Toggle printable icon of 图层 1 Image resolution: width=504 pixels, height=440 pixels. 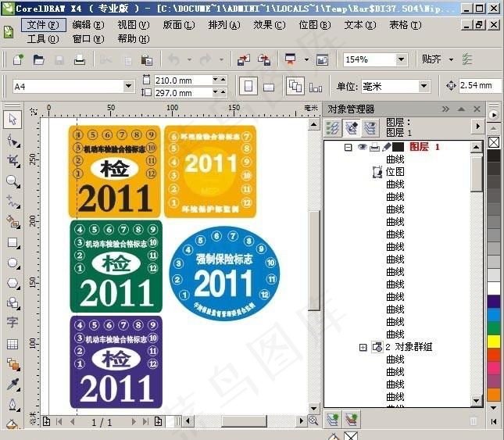point(374,147)
